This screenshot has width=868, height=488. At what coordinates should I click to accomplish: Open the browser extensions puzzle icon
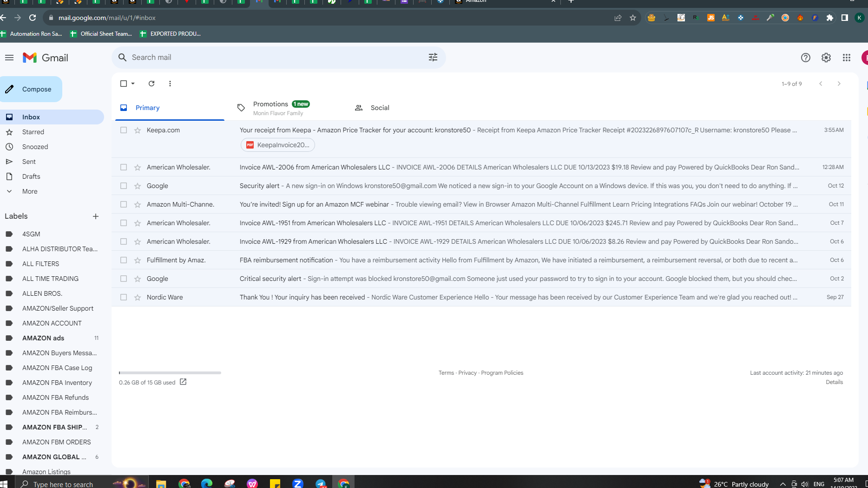pyautogui.click(x=830, y=18)
